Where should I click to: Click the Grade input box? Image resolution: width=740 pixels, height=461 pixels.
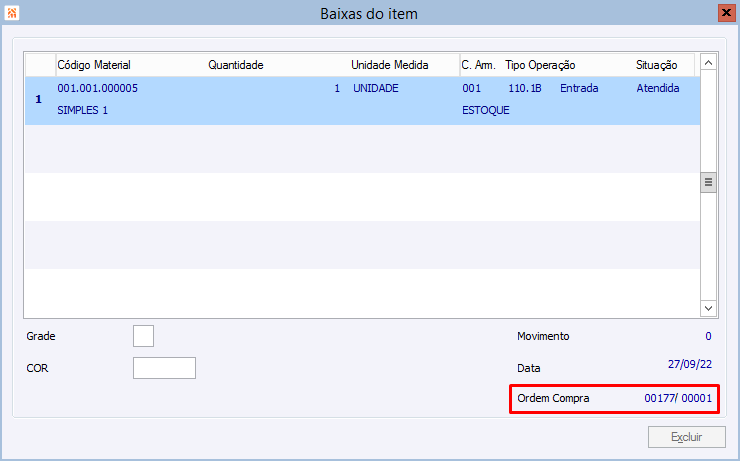143,336
